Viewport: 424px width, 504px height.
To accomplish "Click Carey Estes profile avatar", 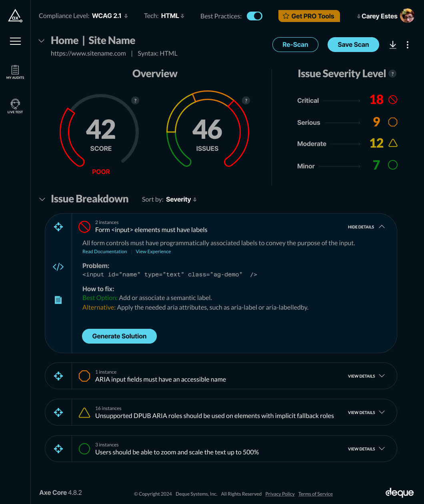I will click(x=407, y=16).
